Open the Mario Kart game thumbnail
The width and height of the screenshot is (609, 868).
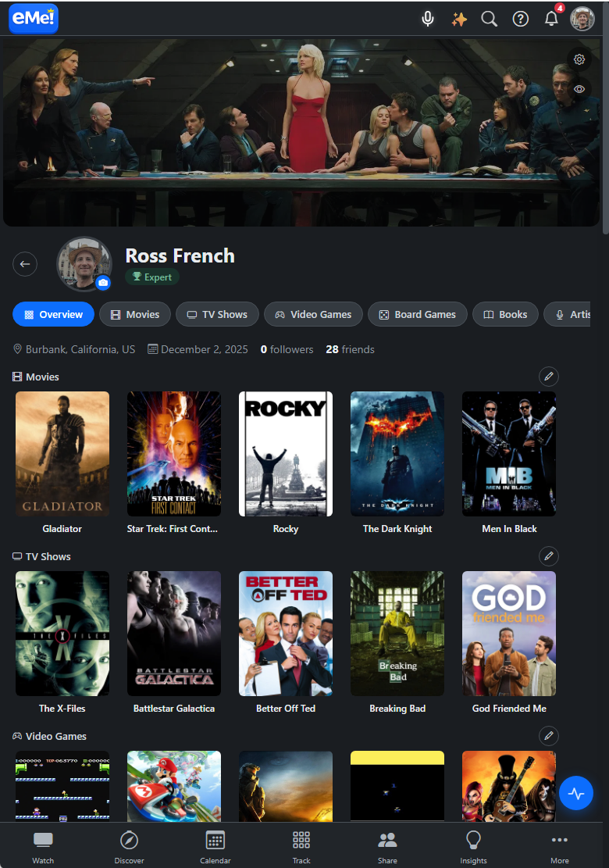pos(174,786)
